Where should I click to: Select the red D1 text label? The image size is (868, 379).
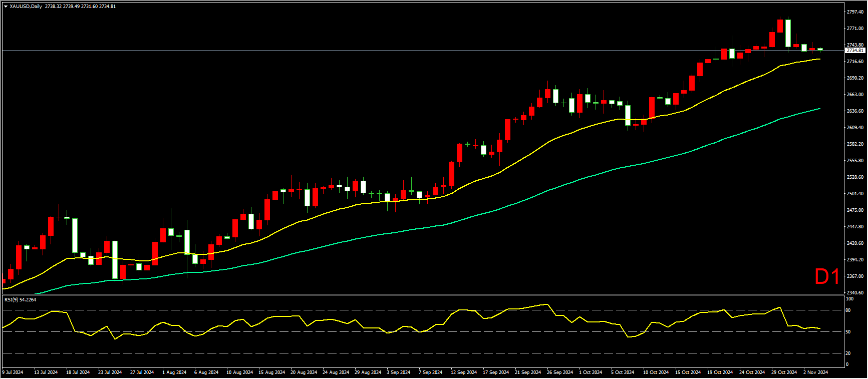coord(827,276)
